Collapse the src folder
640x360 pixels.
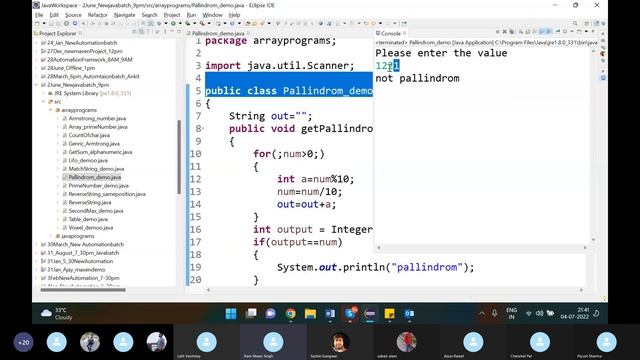click(x=44, y=102)
